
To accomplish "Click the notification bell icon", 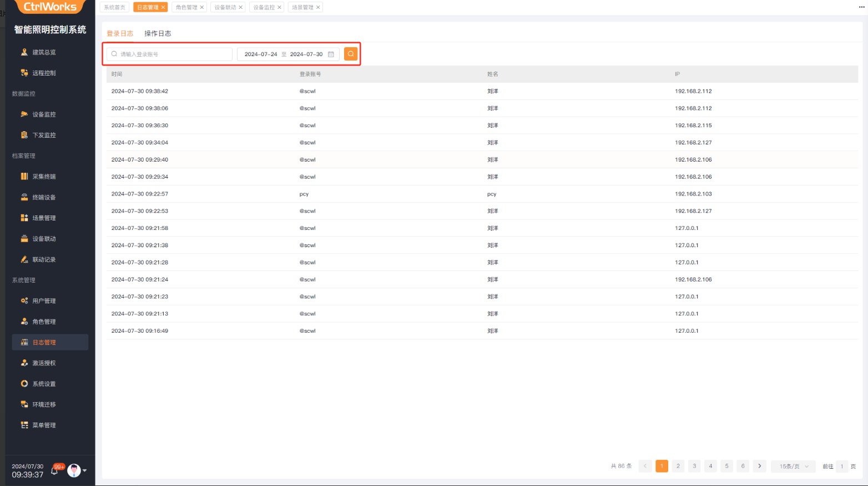I will [x=54, y=471].
